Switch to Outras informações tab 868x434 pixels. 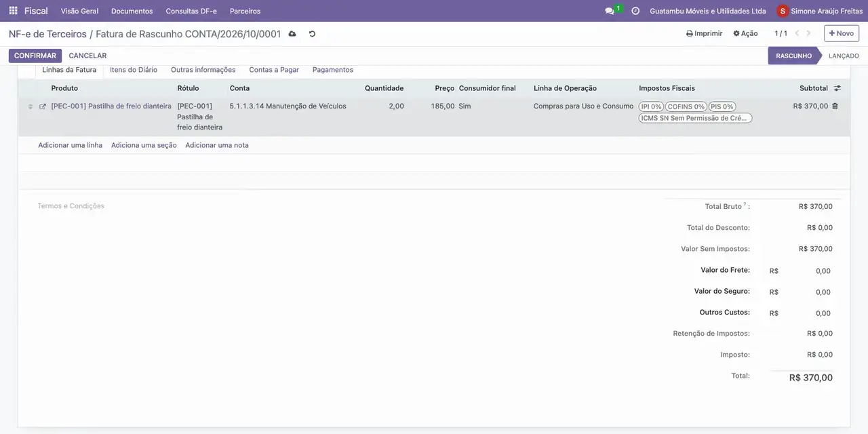tap(203, 70)
